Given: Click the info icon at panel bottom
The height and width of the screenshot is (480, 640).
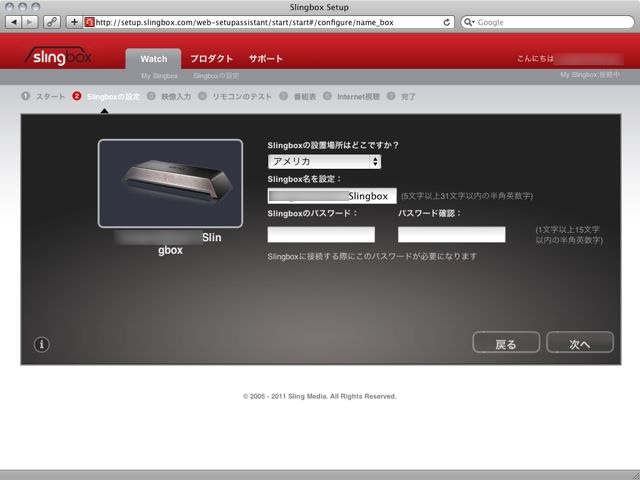Looking at the screenshot, I should click(41, 344).
